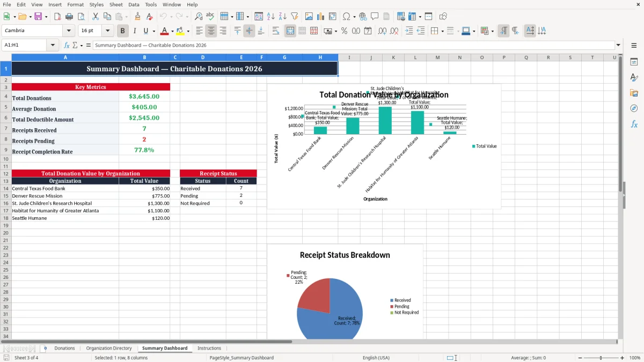Open the Borders dropdown arrow

(x=443, y=31)
